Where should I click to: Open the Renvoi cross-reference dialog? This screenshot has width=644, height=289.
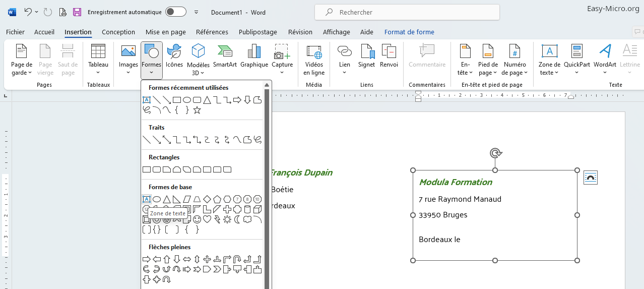click(389, 55)
